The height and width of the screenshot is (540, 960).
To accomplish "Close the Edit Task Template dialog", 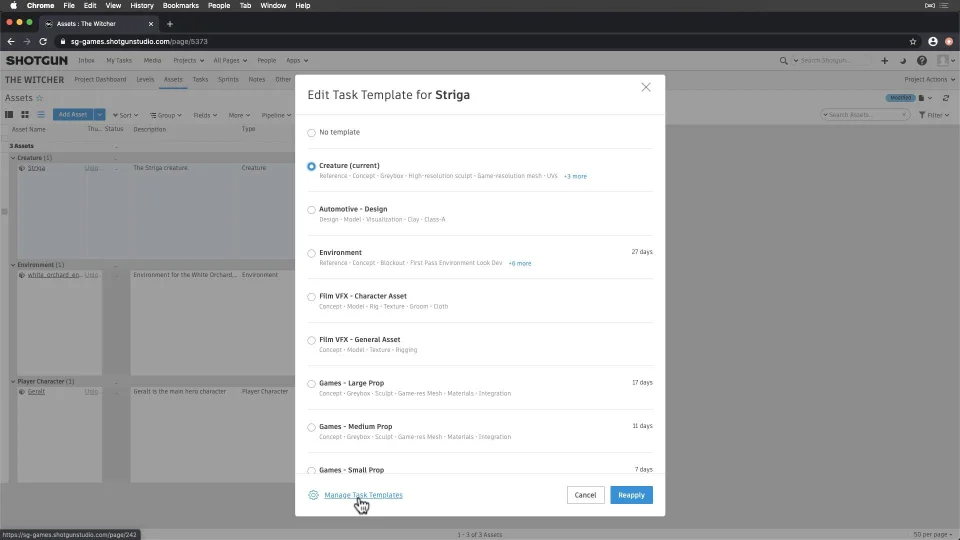I will pyautogui.click(x=645, y=87).
